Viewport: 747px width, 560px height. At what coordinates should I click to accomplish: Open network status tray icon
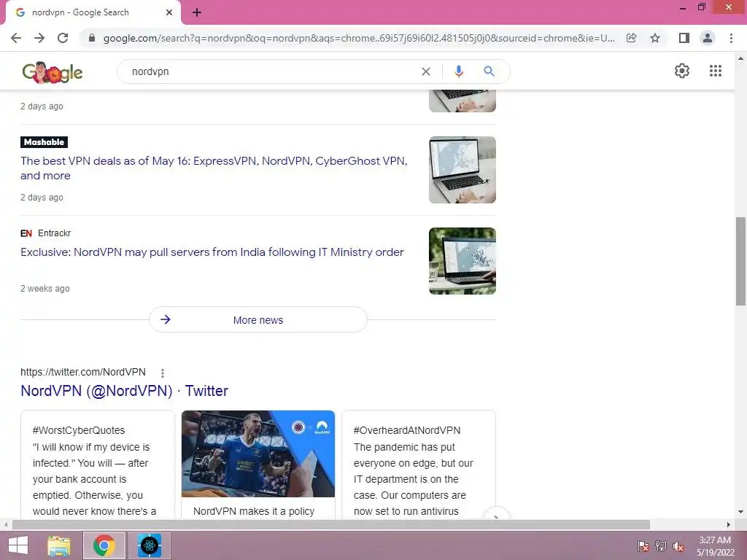[x=661, y=546]
